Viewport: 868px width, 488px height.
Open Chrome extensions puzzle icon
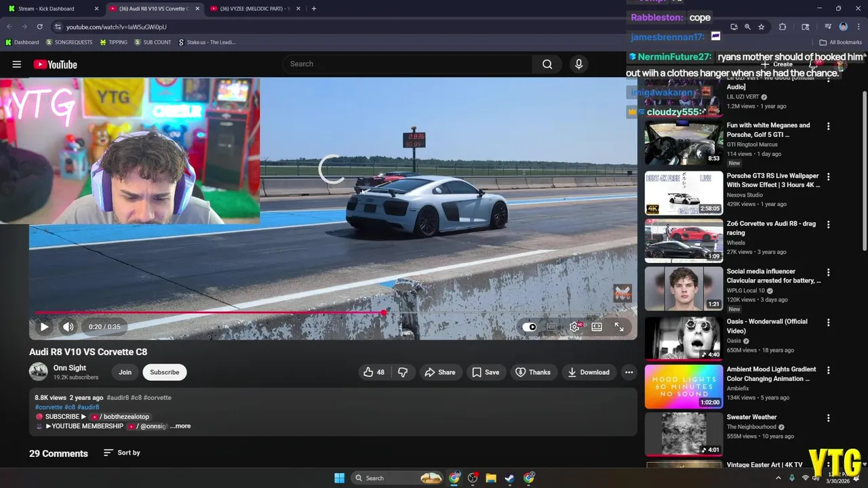coord(783,27)
